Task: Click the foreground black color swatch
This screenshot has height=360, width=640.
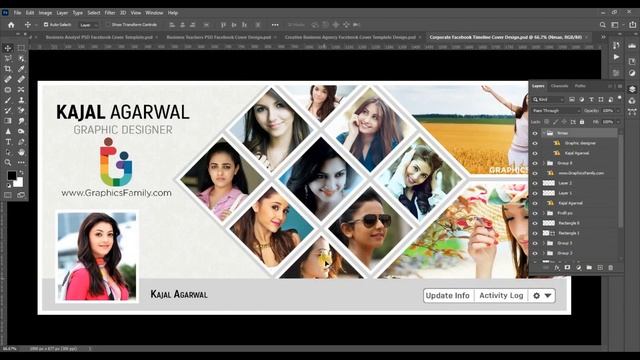Action: [x=11, y=176]
